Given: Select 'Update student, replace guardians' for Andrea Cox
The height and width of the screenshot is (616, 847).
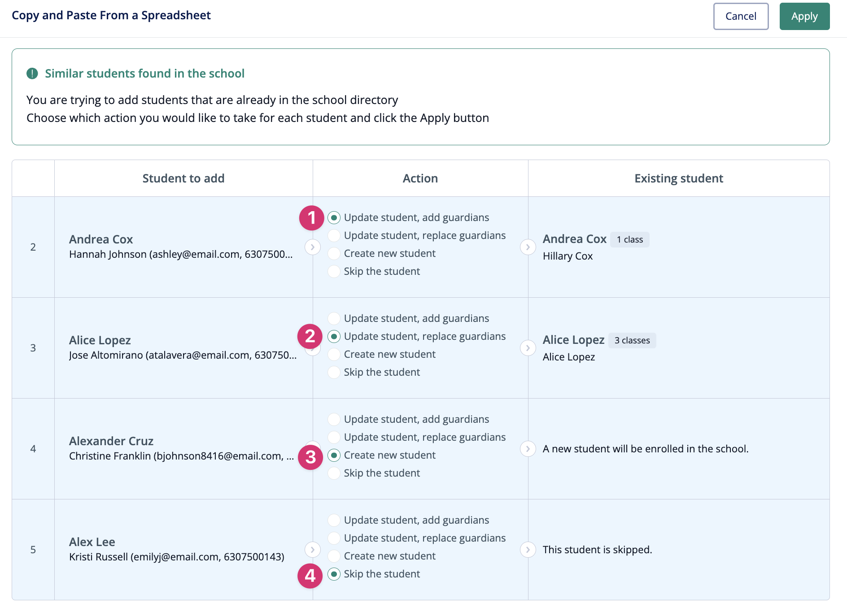Looking at the screenshot, I should click(x=334, y=235).
